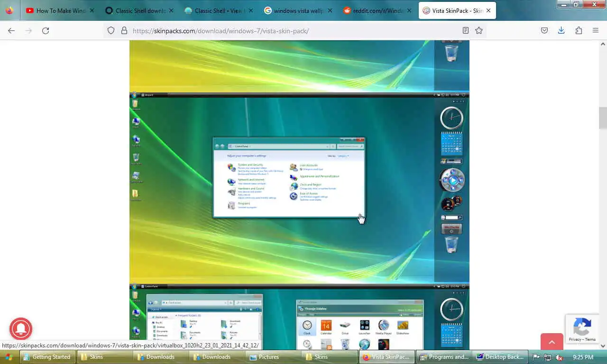Switch to the reddit.com/r/Windo... tab
This screenshot has height=364, width=607.
coord(376,10)
